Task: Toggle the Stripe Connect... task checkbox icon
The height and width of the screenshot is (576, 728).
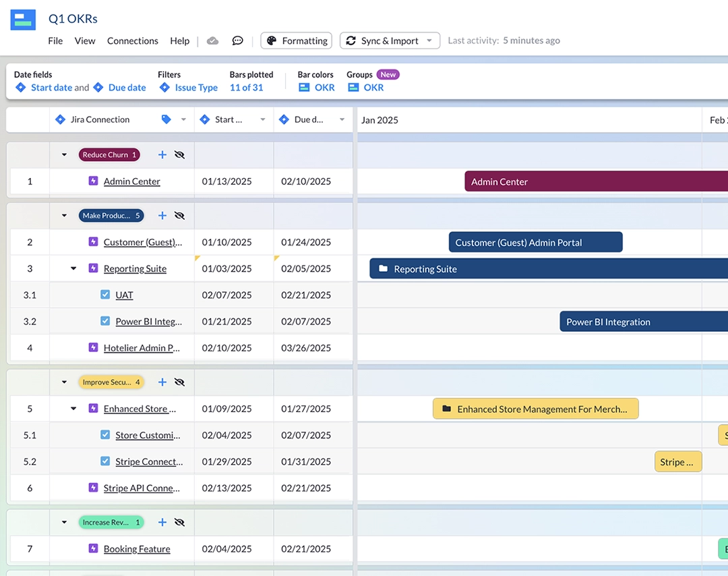Action: [105, 461]
